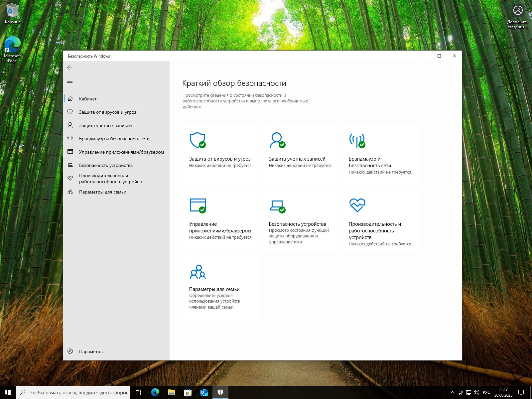Click the home icon beside Кабинет
This screenshot has height=399, width=532.
pyautogui.click(x=70, y=99)
